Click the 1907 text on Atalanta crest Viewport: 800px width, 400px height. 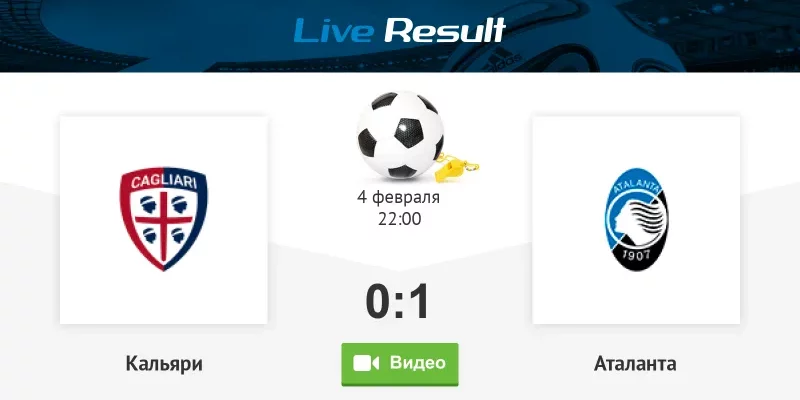click(636, 254)
